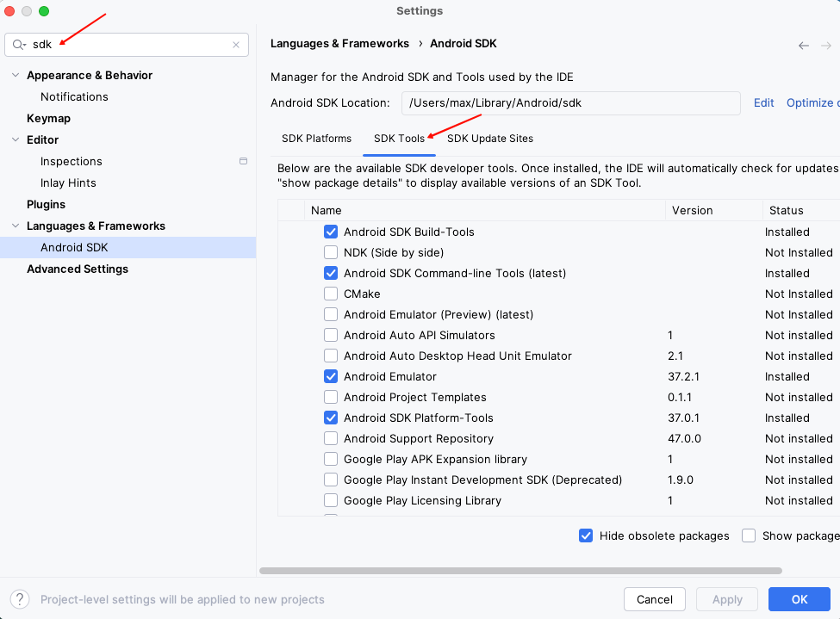The width and height of the screenshot is (840, 619).
Task: Click the horizontal scrollbar at the bottom
Action: [520, 571]
